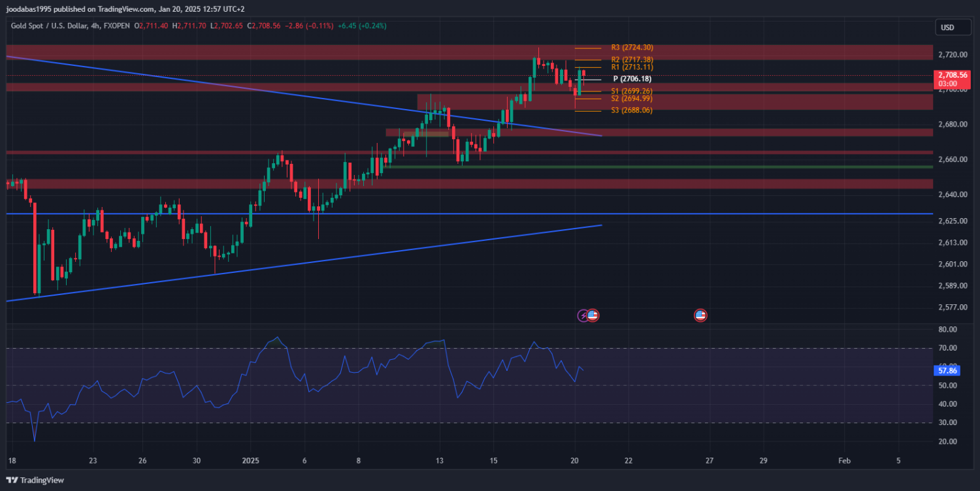Screen dimensions: 980x491
Task: Click the 2,680.00 price axis label
Action: 952,124
